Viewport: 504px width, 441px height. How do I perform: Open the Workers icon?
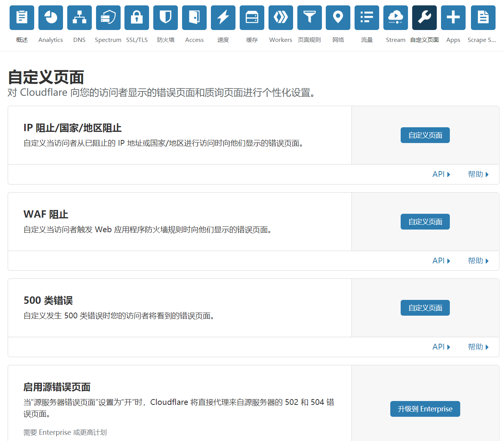281,18
